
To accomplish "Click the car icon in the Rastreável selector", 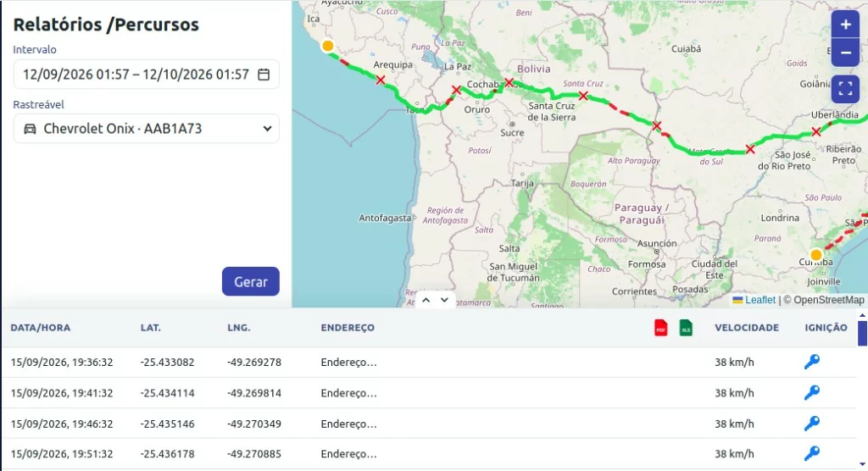I will [30, 129].
